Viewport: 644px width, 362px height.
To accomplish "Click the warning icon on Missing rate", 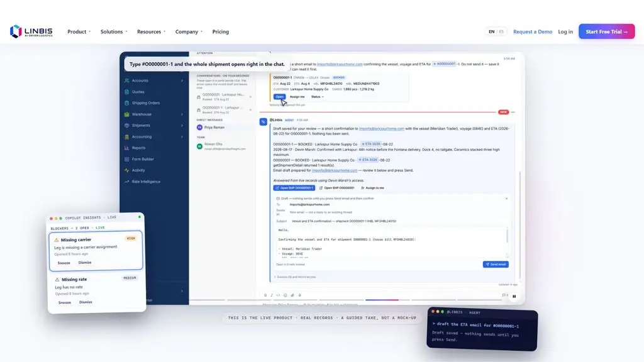I will [x=57, y=280].
